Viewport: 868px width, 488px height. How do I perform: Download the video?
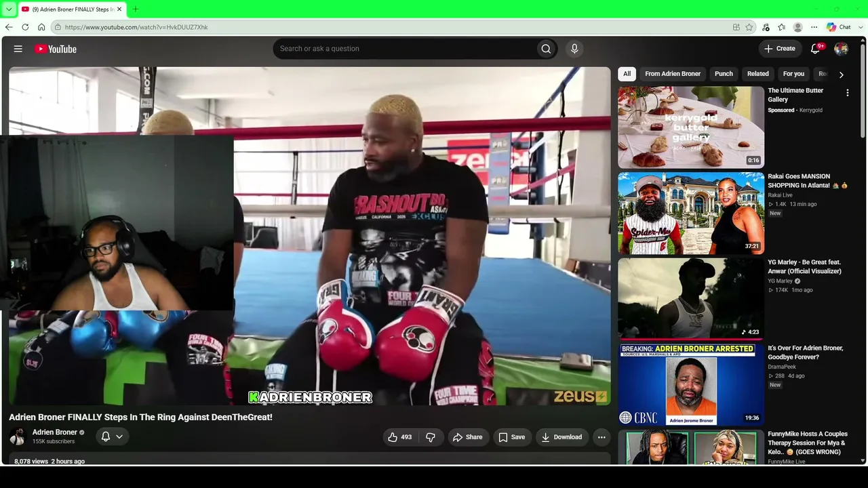click(x=561, y=437)
